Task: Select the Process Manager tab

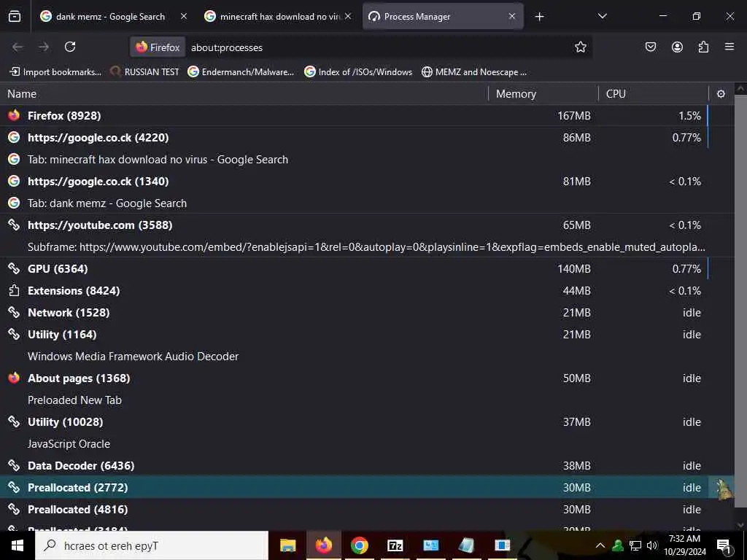Action: (x=443, y=16)
